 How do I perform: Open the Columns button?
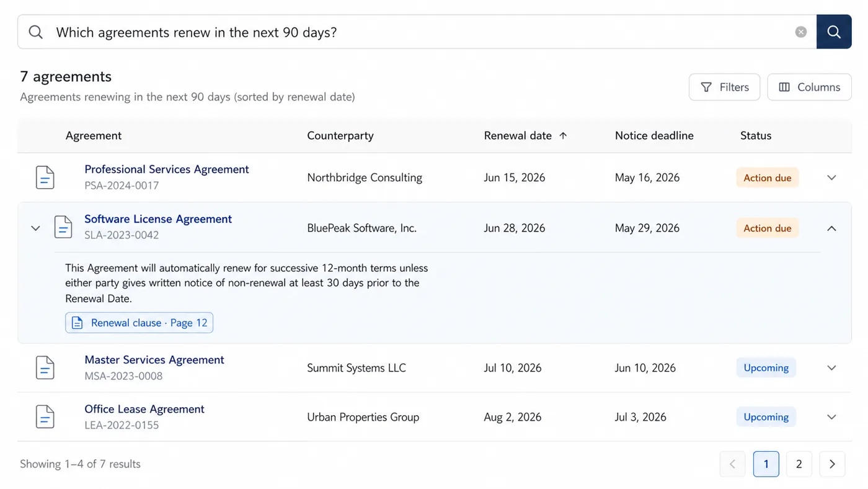809,87
